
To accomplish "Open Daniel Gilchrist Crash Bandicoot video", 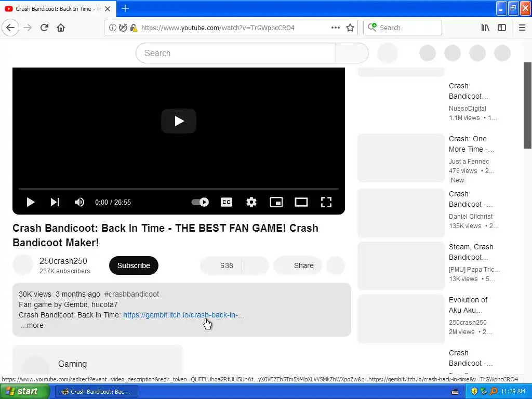I will click(x=471, y=199).
